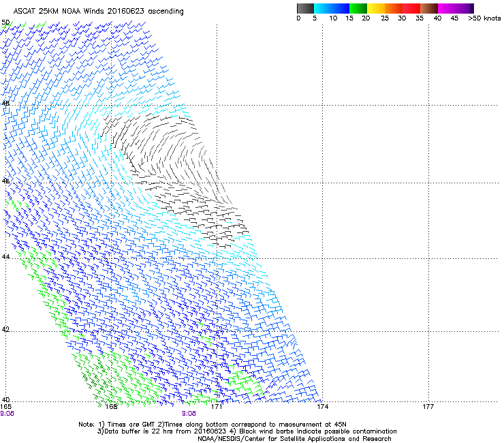
Task: Select the green 15-20 knots color segment
Action: (358, 8)
